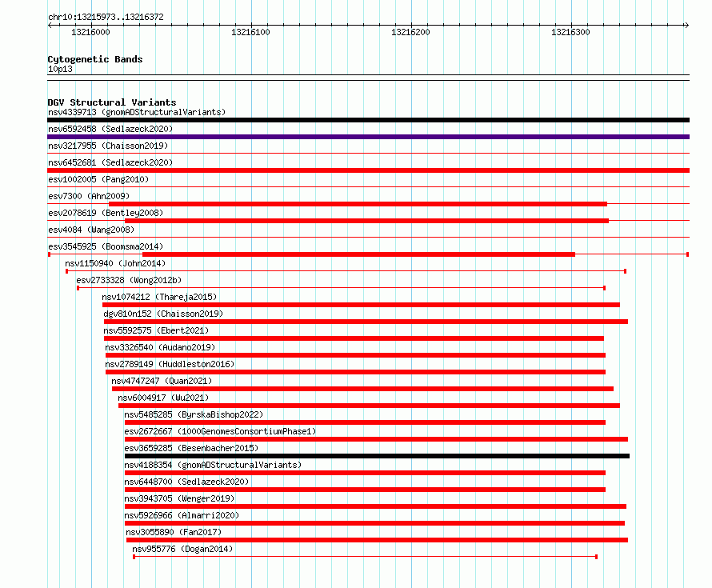Select the nsv1150940 (John2014) label

pyautogui.click(x=115, y=263)
